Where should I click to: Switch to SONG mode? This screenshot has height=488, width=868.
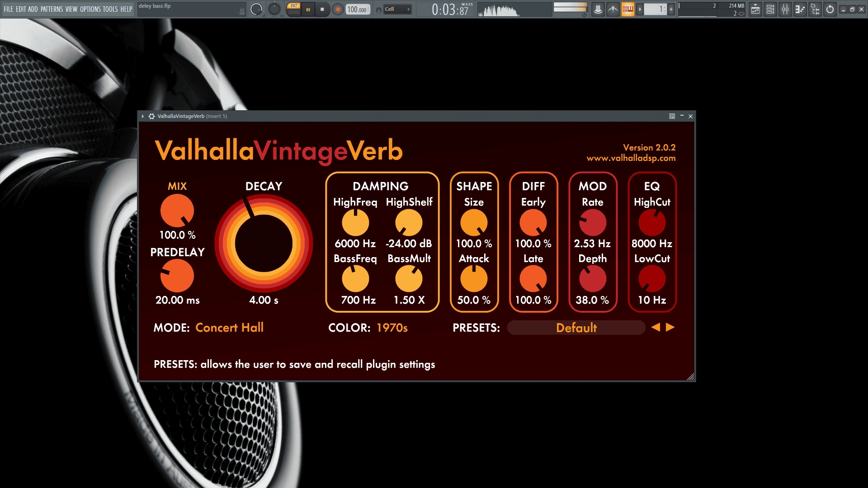[294, 13]
